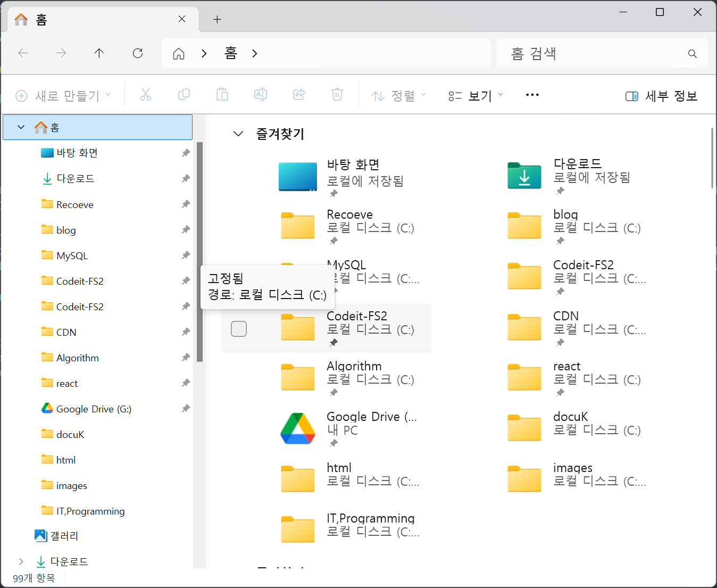
Task: Select Algorithm in the sidebar
Action: pos(78,358)
